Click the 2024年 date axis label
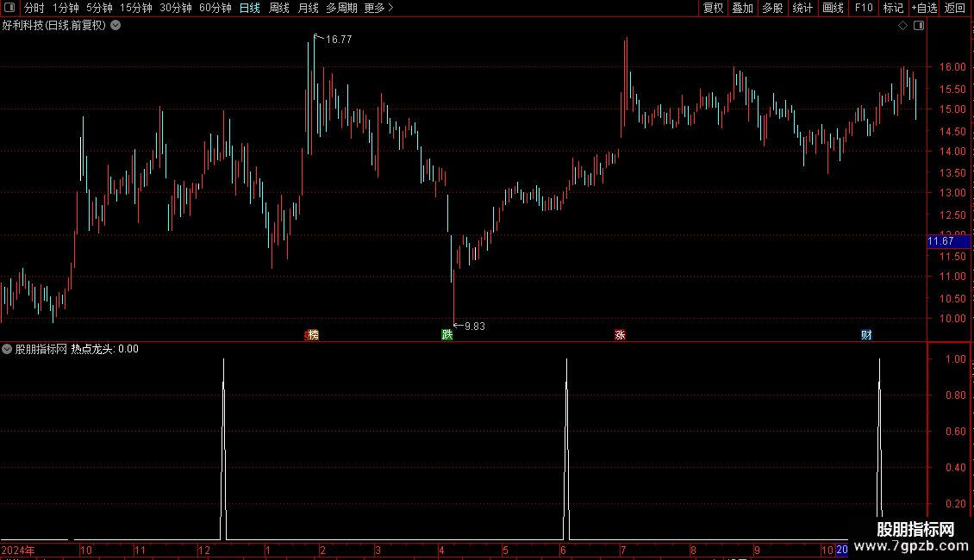974x560 pixels. click(18, 550)
